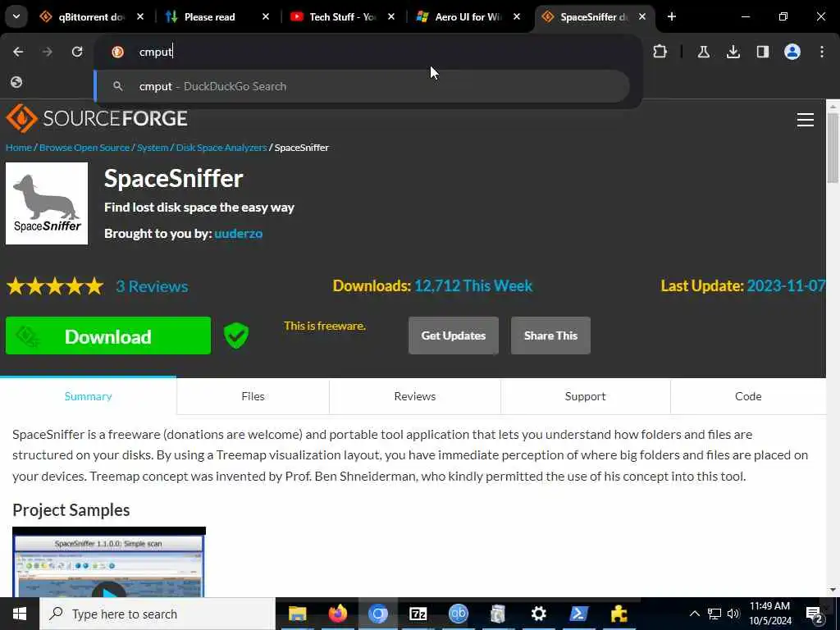This screenshot has height=630, width=840.
Task: Open Browse Open Source breadcrumb link
Action: coord(84,148)
